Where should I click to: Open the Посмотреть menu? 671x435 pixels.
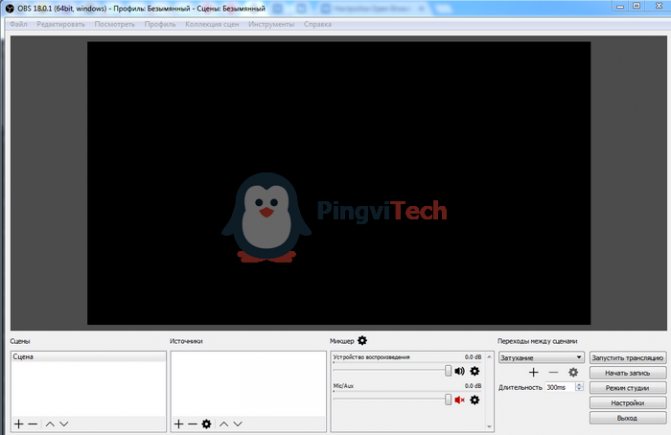pyautogui.click(x=114, y=24)
